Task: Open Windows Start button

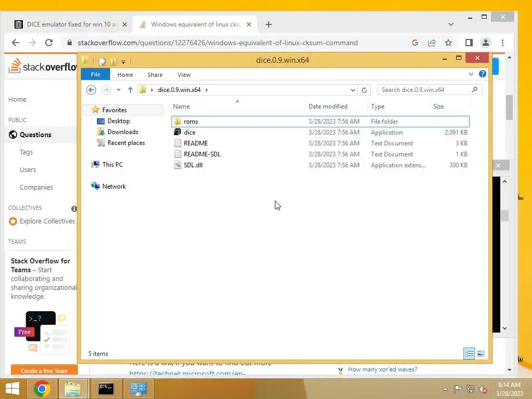Action: (x=12, y=389)
